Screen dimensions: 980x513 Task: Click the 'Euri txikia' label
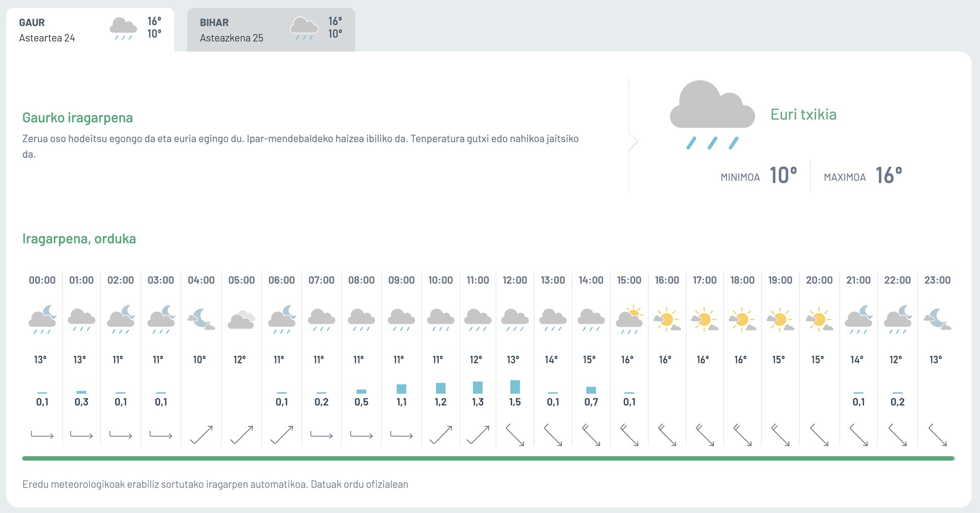pyautogui.click(x=803, y=114)
